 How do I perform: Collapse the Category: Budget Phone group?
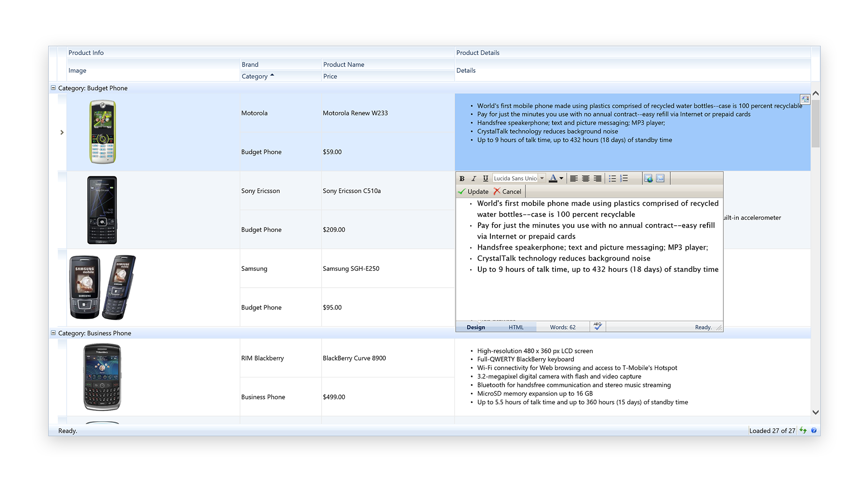coord(53,88)
